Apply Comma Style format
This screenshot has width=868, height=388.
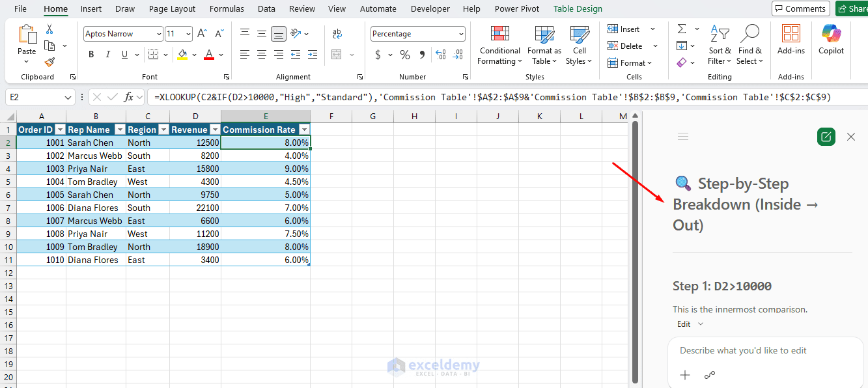[422, 55]
